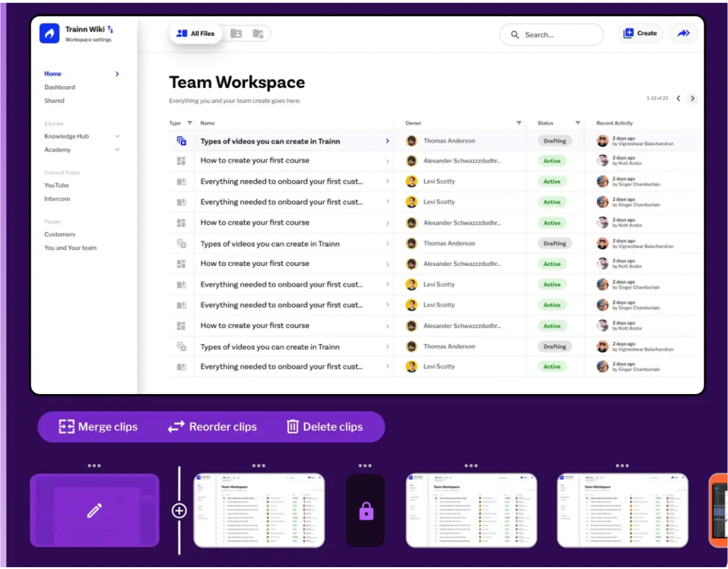Open the Owner column filter icon
Viewport: 728px width, 569px height.
point(519,123)
